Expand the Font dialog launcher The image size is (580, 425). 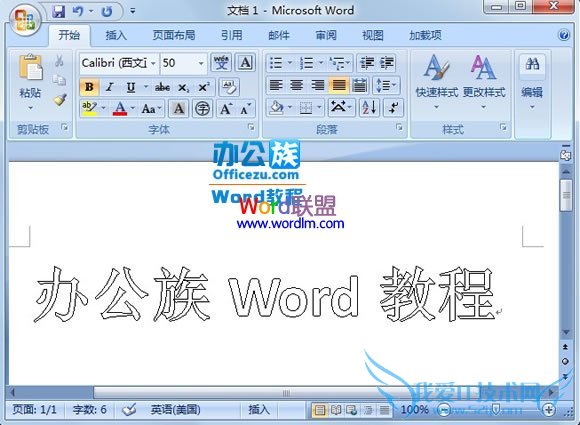251,128
